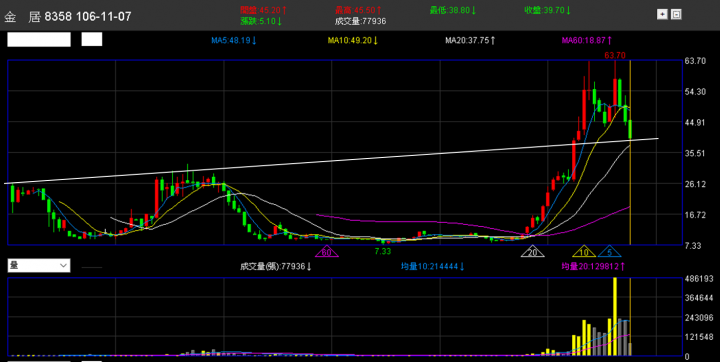Click the 收盤:39.70 value
This screenshot has height=362, width=720.
pyautogui.click(x=547, y=10)
